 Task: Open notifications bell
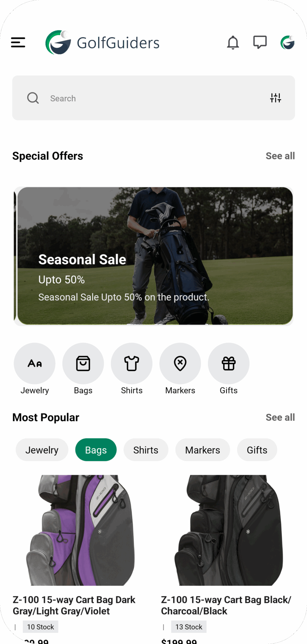[233, 43]
